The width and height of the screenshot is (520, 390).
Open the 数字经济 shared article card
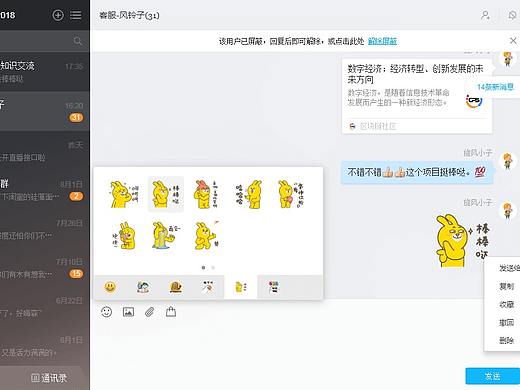[x=417, y=96]
